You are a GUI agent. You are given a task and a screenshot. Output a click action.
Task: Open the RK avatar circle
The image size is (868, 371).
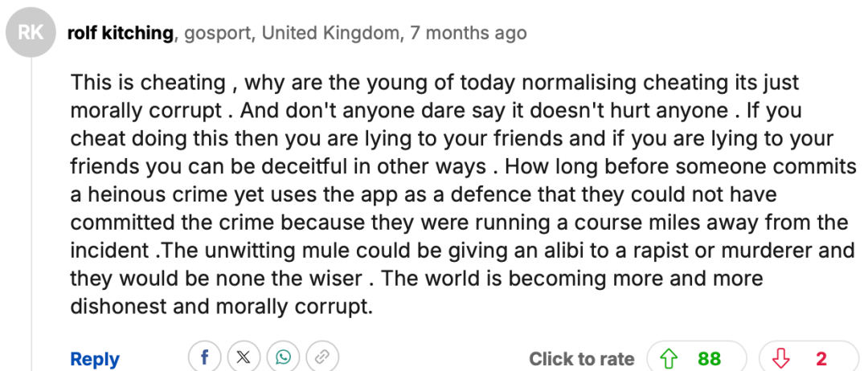[x=31, y=33]
